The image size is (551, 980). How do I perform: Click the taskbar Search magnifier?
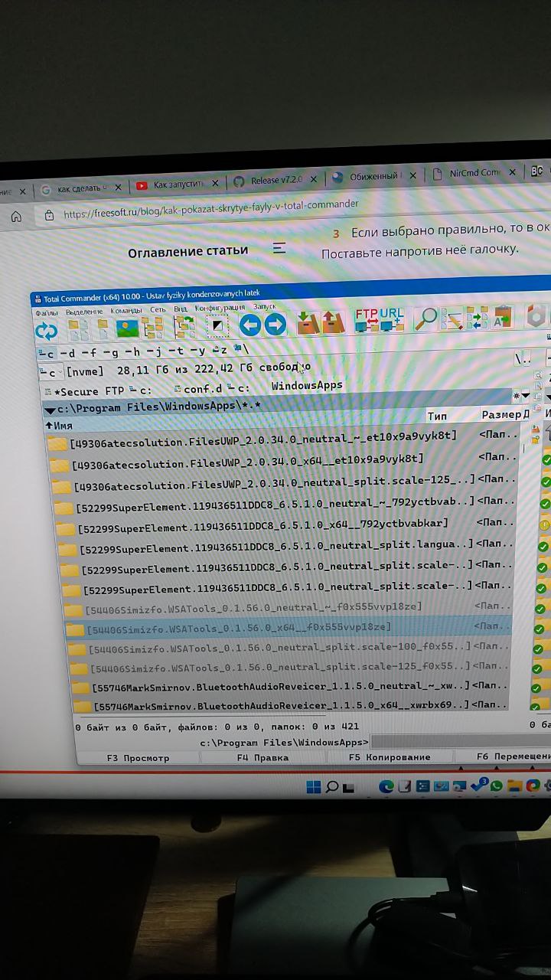(x=332, y=786)
